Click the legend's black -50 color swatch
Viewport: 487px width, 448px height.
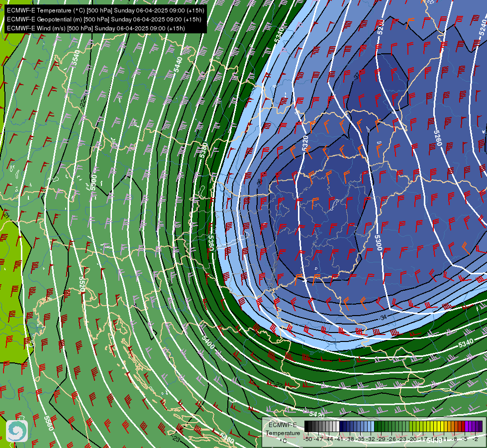click(x=306, y=426)
